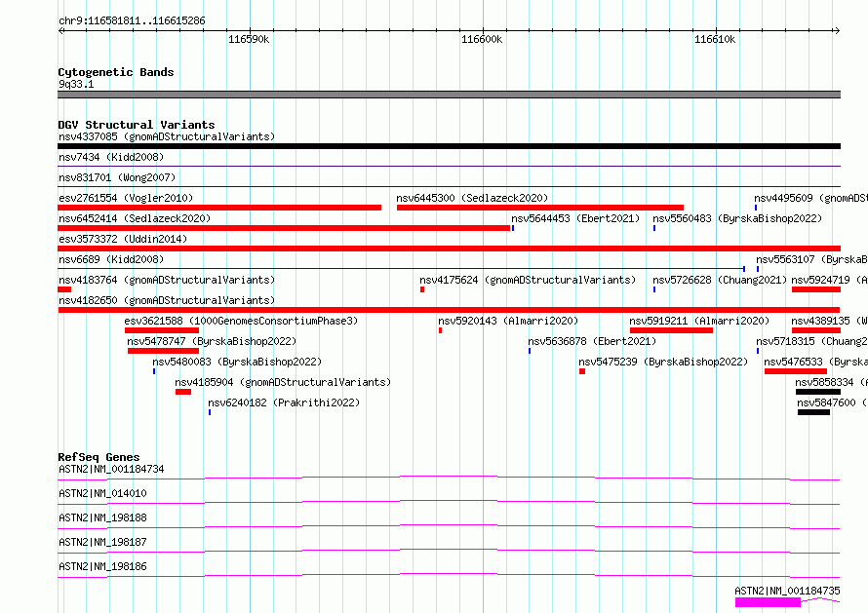Open the nsv831701 (Wong2007) variant label
The height and width of the screenshot is (613, 868).
pyautogui.click(x=117, y=177)
